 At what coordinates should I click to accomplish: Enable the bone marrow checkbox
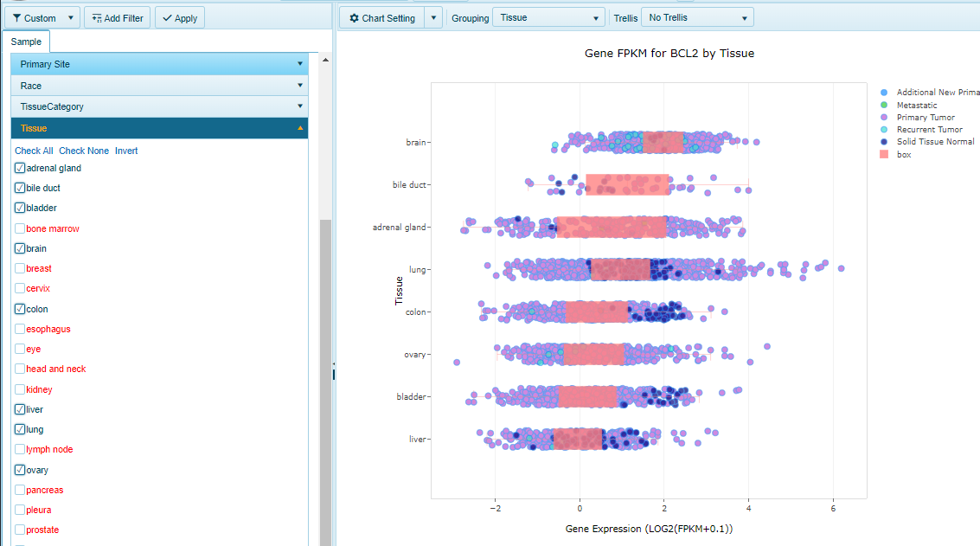coord(20,228)
